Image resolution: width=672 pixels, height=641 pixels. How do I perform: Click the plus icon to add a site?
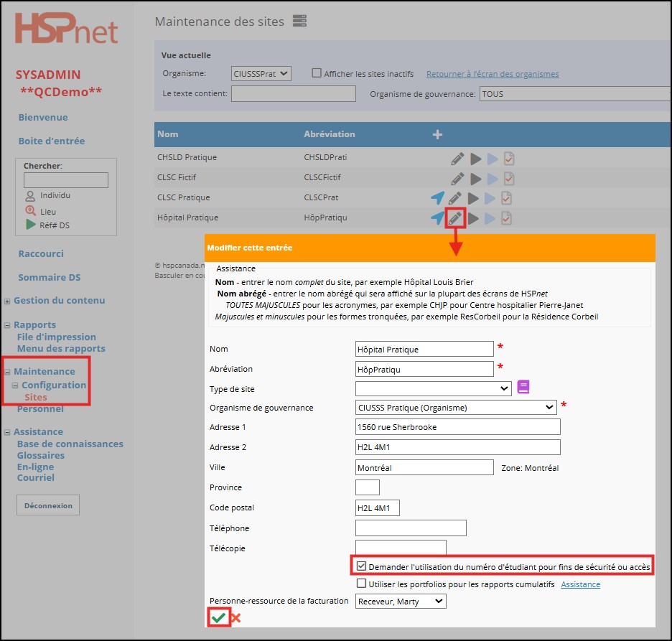[x=437, y=134]
